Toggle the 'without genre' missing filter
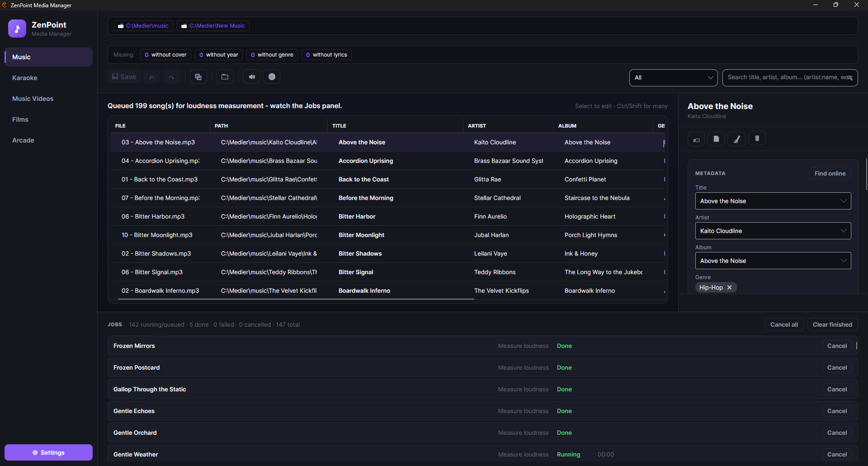Screen dimensions: 868x466 click(272, 55)
